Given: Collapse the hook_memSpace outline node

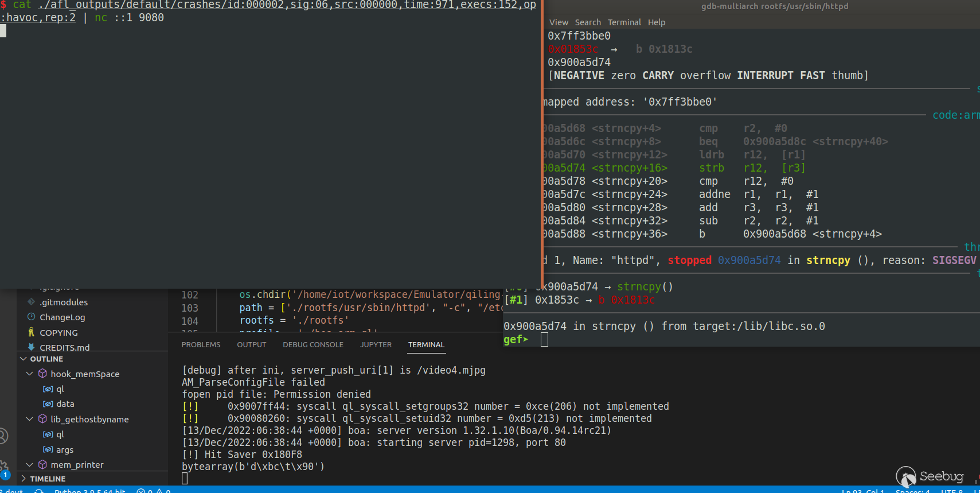Looking at the screenshot, I should (x=30, y=374).
